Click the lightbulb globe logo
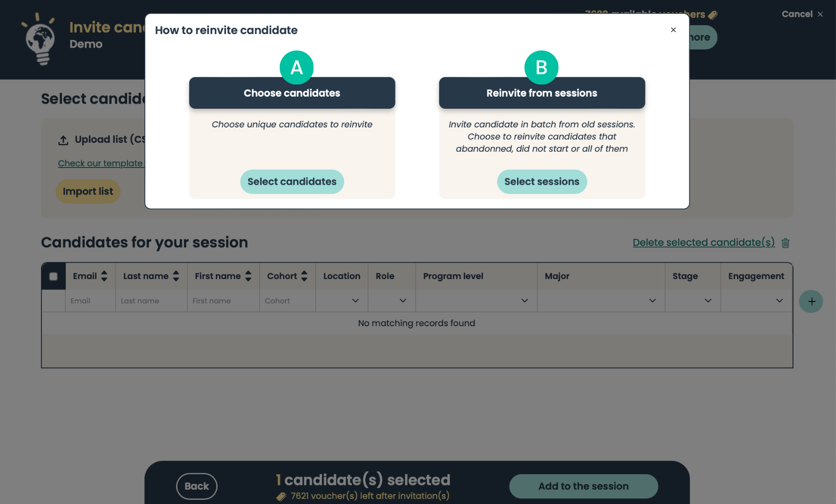The width and height of the screenshot is (836, 504). click(x=40, y=39)
